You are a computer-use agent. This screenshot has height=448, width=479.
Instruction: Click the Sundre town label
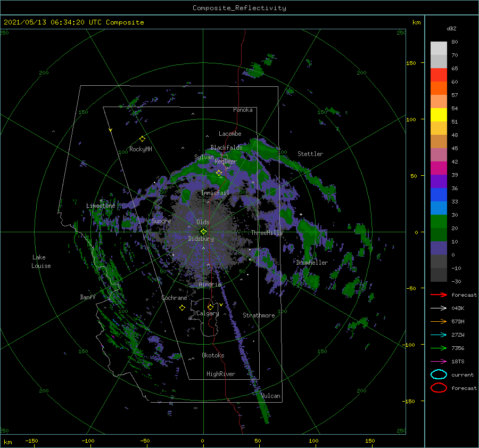point(162,221)
